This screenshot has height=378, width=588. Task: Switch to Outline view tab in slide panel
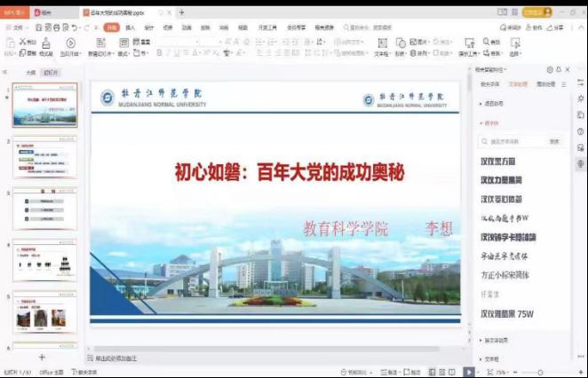coord(30,72)
